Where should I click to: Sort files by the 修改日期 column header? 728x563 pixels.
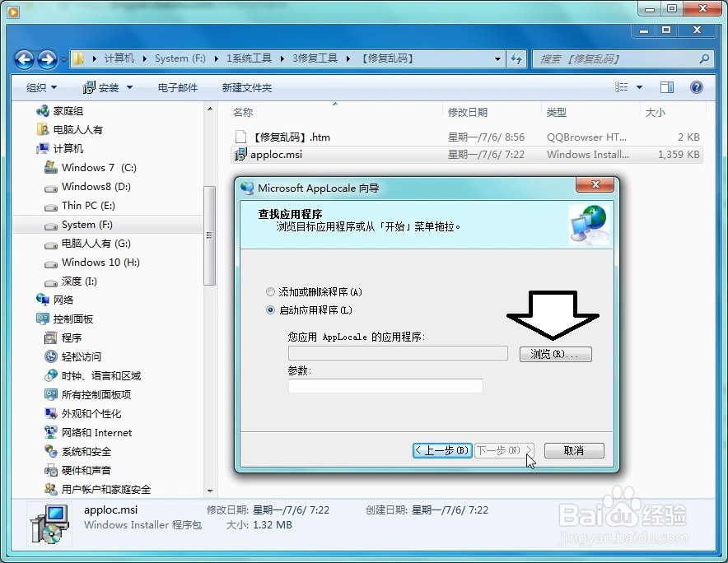coord(468,112)
